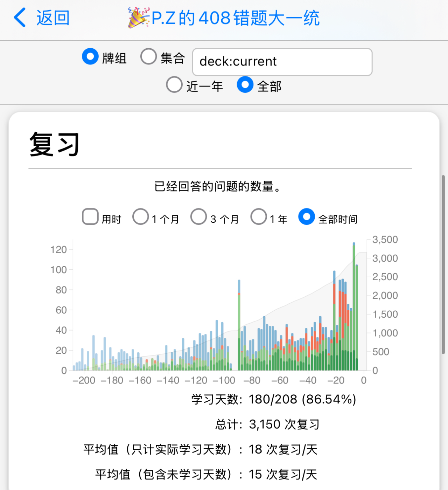Select the 牌组 radio button

tap(90, 57)
